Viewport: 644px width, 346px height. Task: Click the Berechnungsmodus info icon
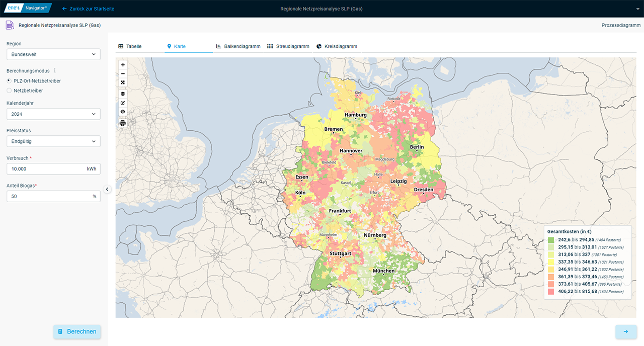point(54,71)
